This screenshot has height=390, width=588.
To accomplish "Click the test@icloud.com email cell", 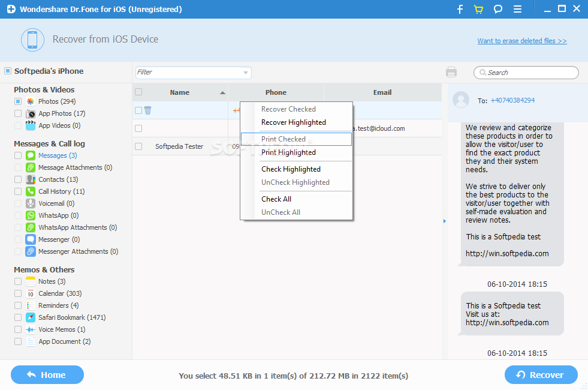I will (x=379, y=128).
